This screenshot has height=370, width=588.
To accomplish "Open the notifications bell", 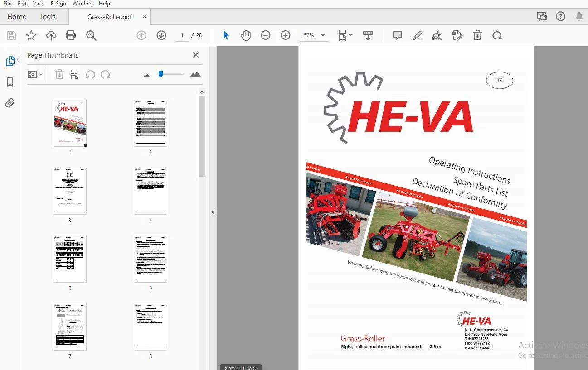I will tap(579, 17).
